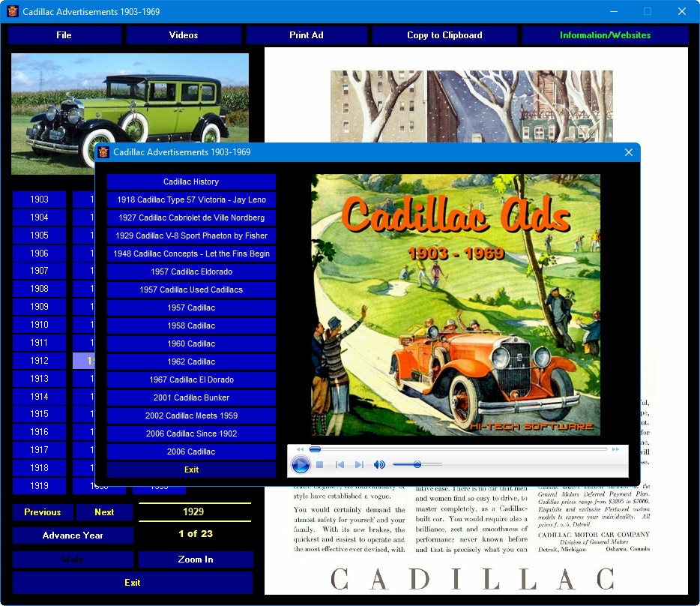
Task: Open Information/Websites menu
Action: click(x=606, y=35)
